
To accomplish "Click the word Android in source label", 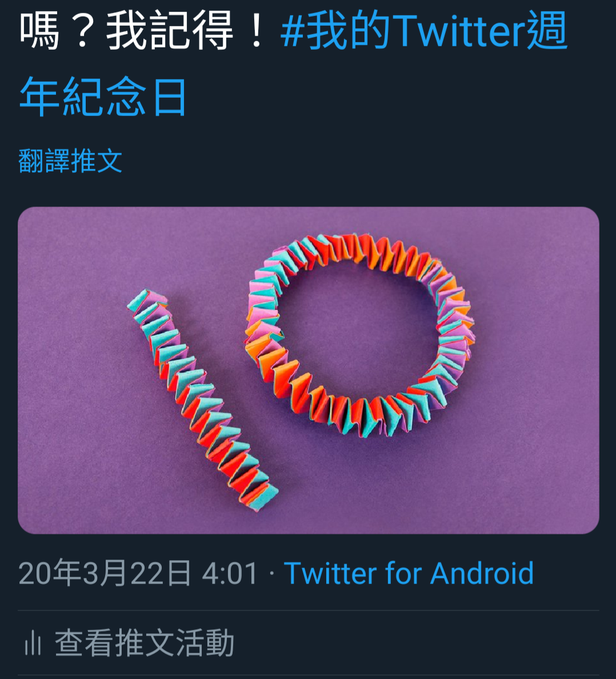I will (x=482, y=573).
